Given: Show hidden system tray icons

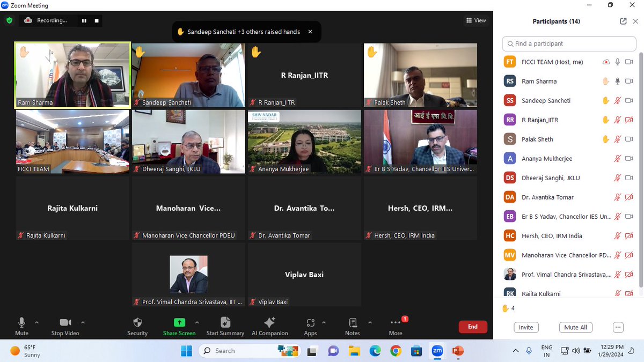Looking at the screenshot, I should pos(516,351).
